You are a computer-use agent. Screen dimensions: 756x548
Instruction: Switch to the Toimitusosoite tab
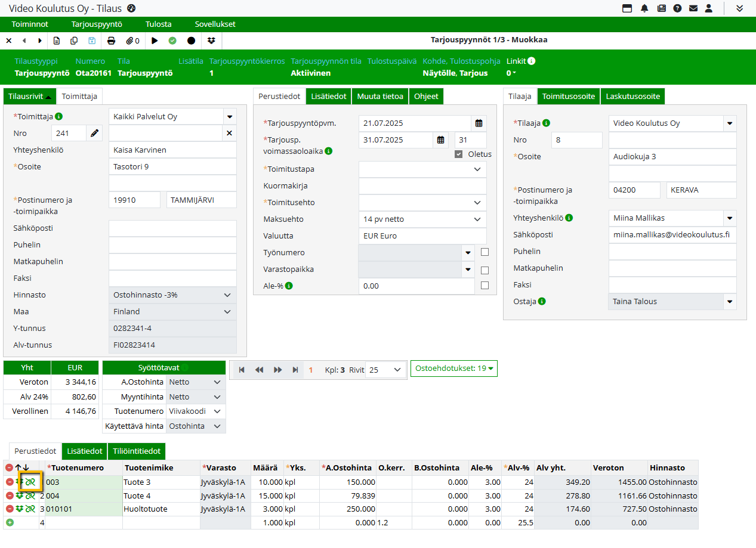[568, 96]
